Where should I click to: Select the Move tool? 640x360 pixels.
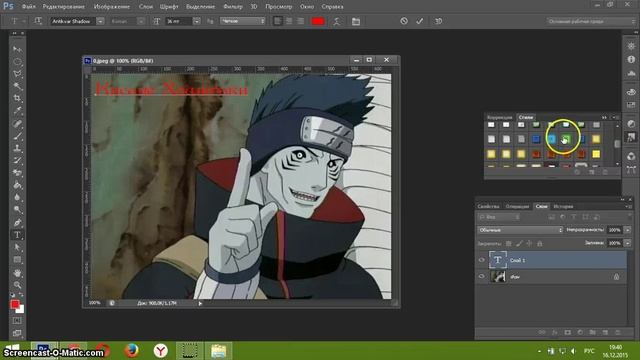point(17,49)
